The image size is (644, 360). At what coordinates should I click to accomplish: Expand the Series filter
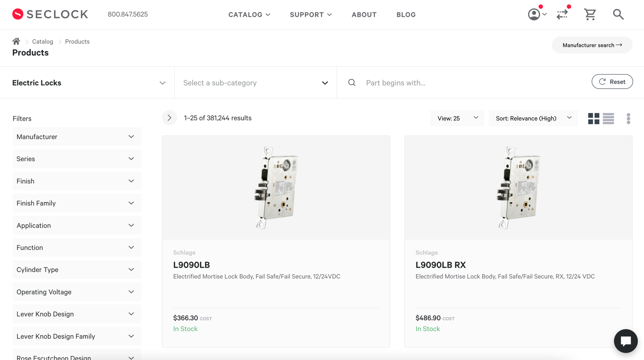(x=77, y=159)
